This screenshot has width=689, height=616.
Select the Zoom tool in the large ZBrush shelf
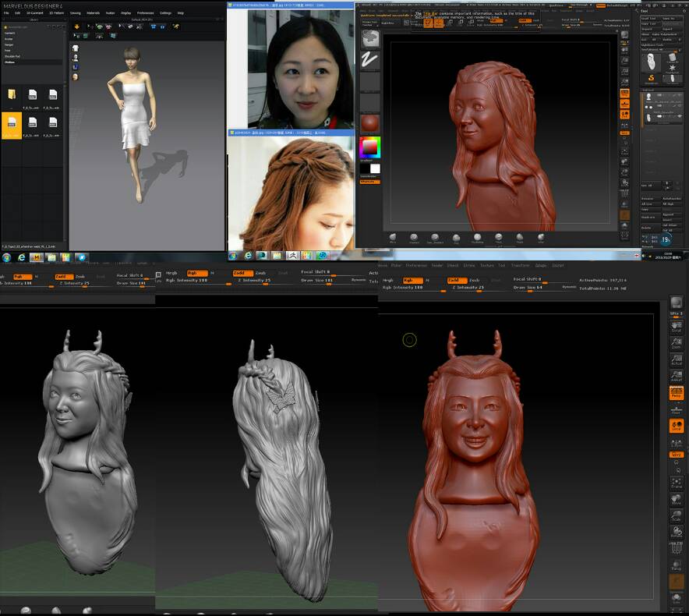click(x=677, y=342)
